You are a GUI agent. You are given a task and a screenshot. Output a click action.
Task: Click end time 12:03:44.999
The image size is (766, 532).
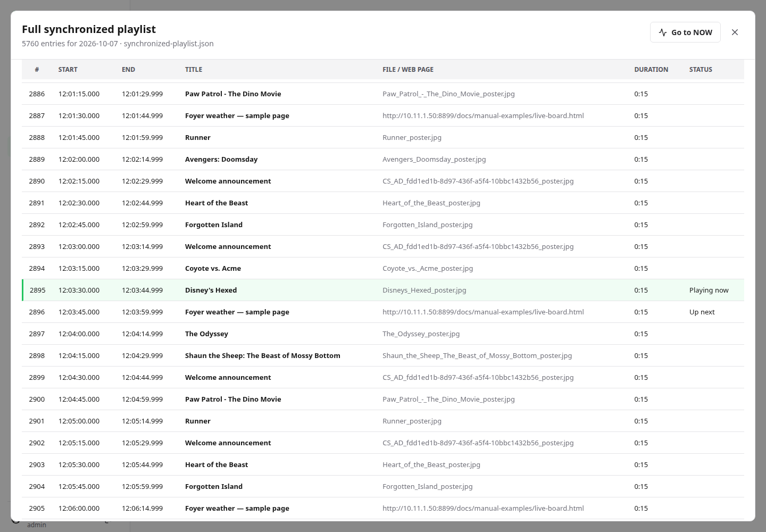[x=142, y=290]
